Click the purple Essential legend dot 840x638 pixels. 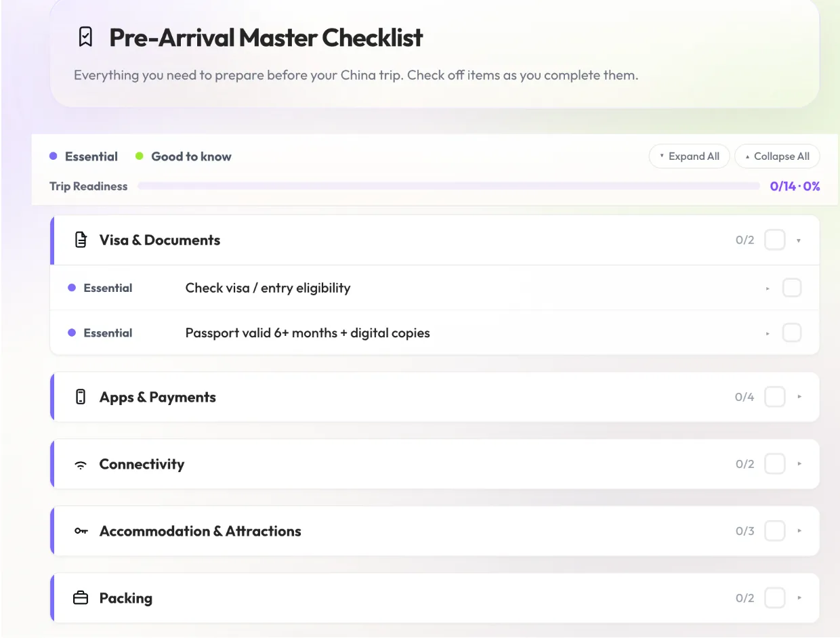[54, 156]
